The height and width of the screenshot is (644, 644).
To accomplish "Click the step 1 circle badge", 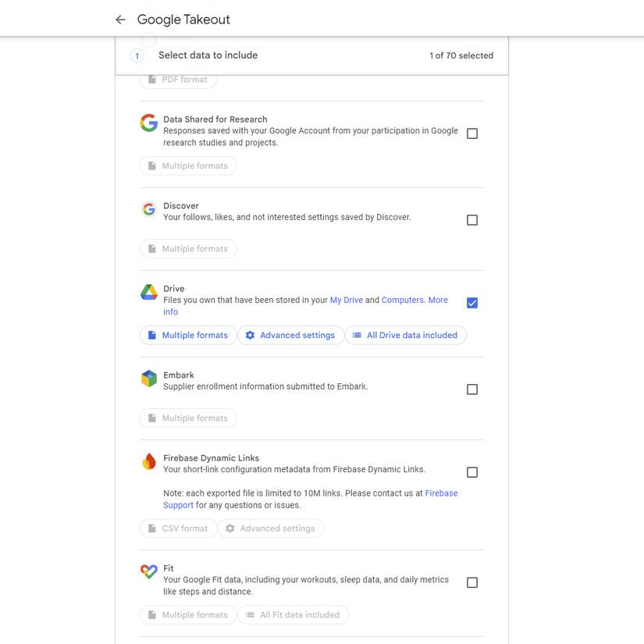I will 137,55.
